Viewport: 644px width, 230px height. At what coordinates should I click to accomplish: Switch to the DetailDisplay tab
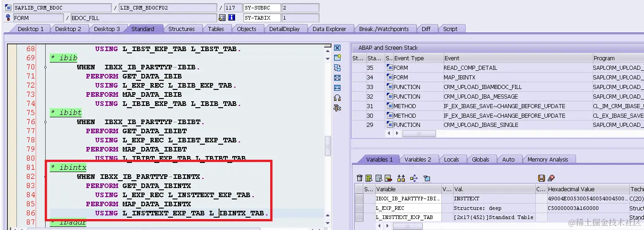[x=284, y=29]
